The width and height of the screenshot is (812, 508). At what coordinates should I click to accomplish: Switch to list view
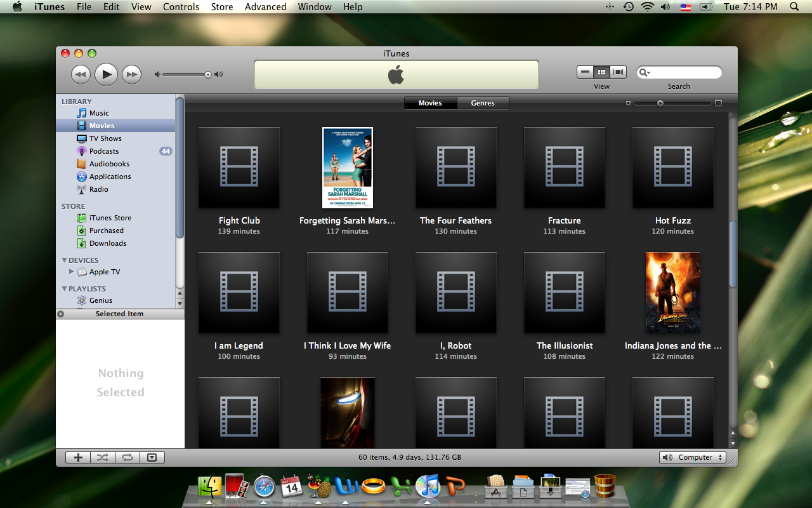tap(585, 72)
